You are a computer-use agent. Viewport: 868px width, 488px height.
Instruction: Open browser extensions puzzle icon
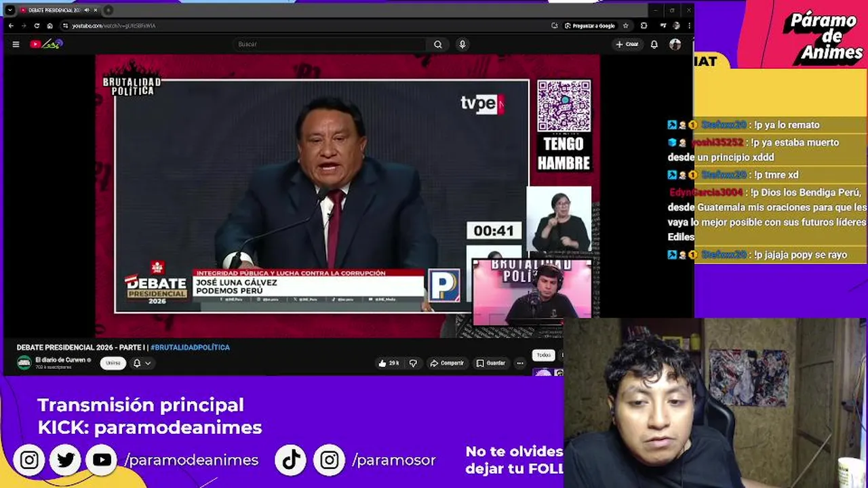[x=644, y=26]
